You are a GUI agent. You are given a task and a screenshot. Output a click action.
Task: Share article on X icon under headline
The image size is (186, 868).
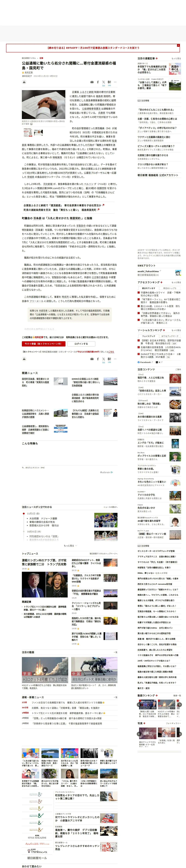(103, 82)
